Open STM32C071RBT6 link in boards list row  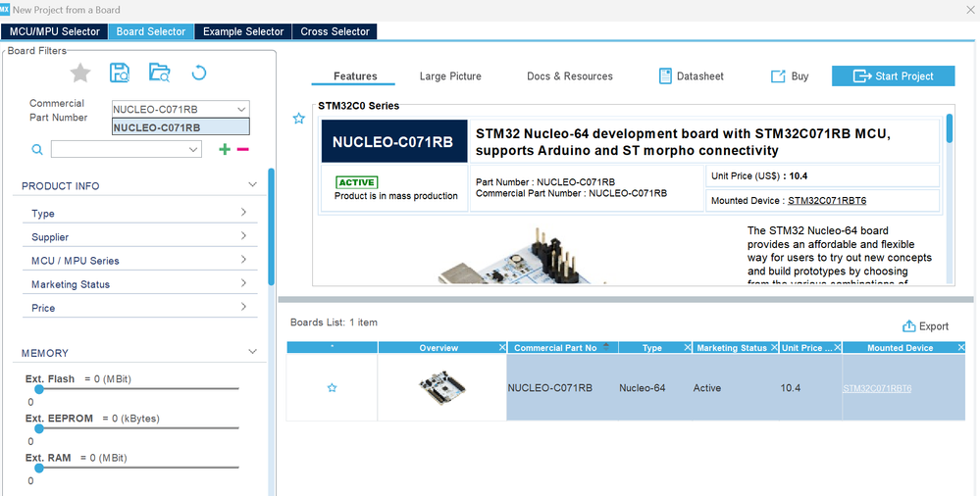point(877,388)
